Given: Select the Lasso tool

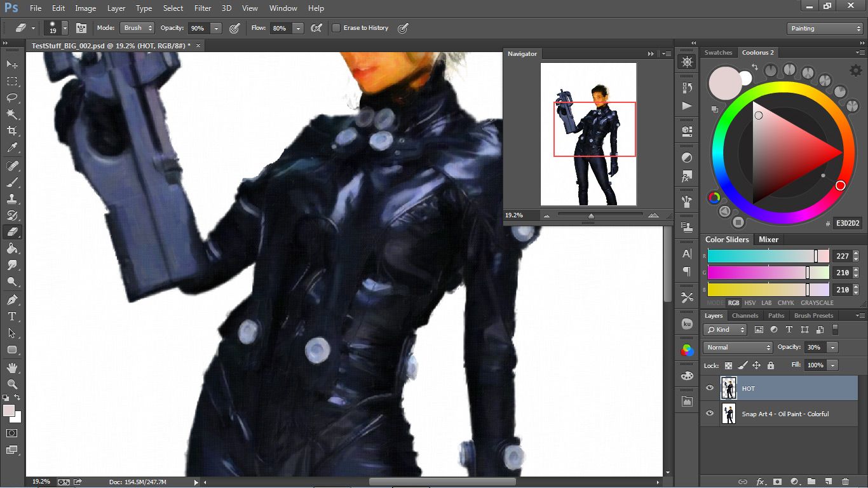Looking at the screenshot, I should click(12, 98).
